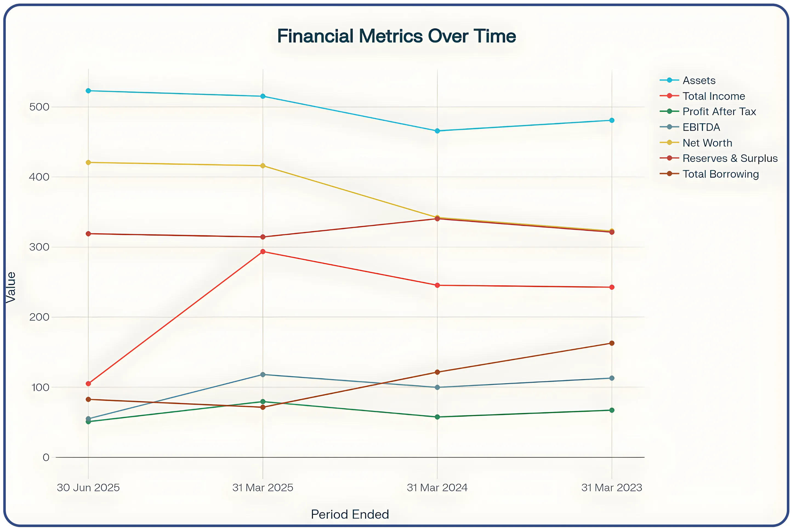The width and height of the screenshot is (794, 532).
Task: Select Total Income point at 30 Jun 2025
Action: (88, 384)
